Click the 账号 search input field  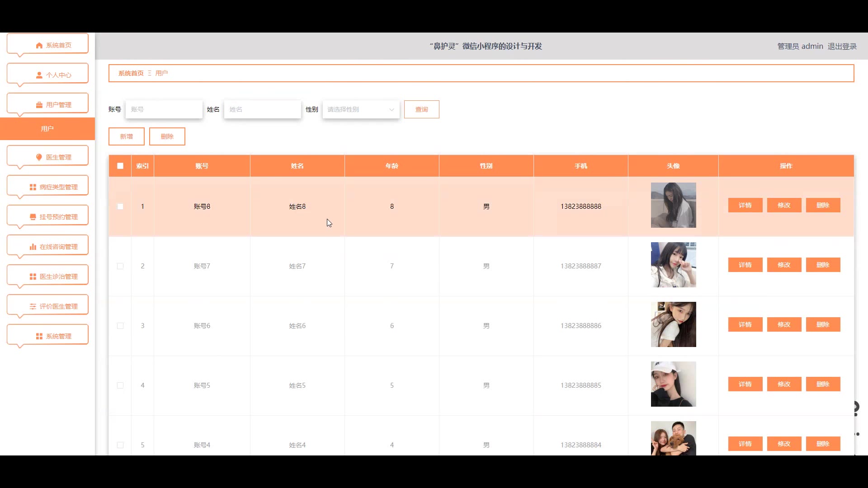(164, 109)
